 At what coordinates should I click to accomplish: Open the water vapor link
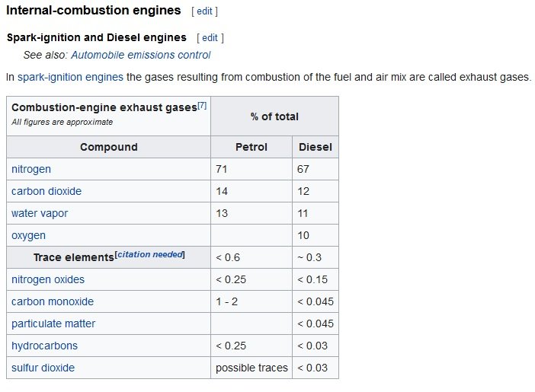[x=40, y=213]
